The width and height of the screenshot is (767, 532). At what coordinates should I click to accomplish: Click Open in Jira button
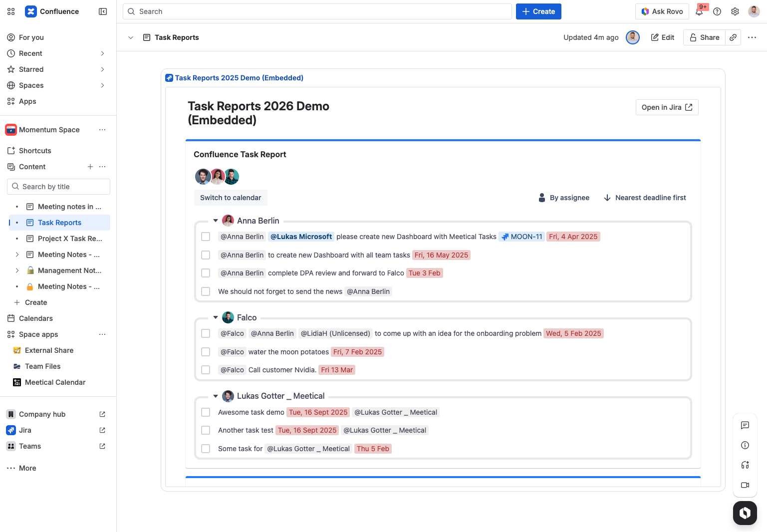coord(667,107)
